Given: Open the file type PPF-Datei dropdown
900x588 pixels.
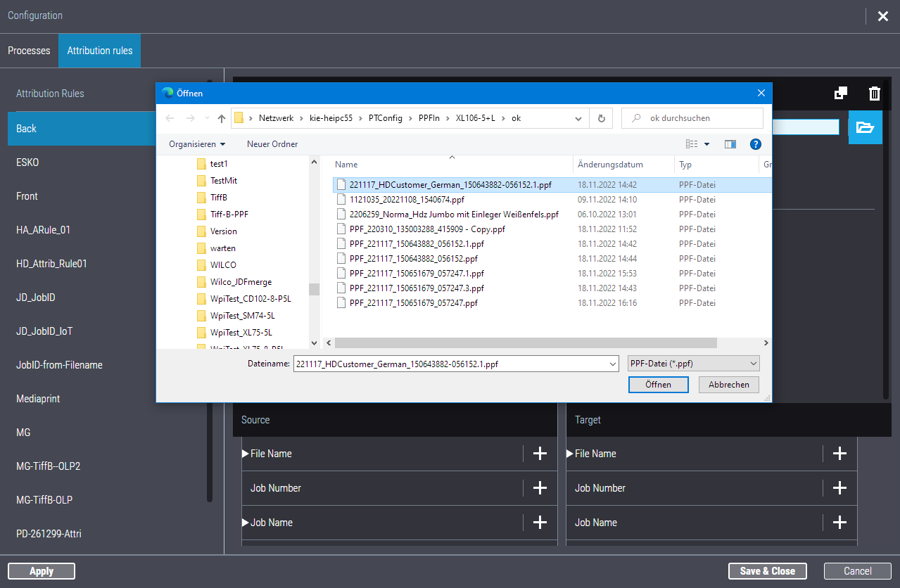Looking at the screenshot, I should pyautogui.click(x=694, y=364).
